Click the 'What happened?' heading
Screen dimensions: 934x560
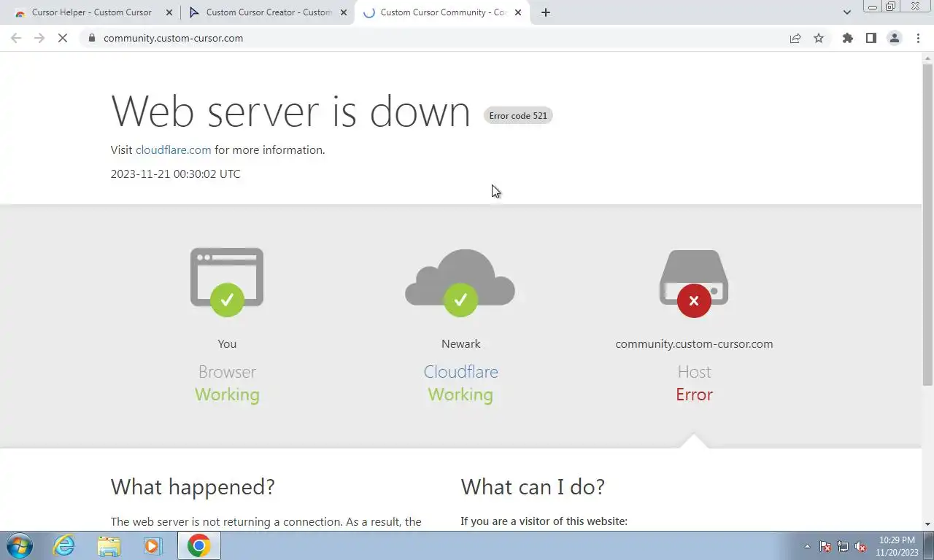pos(193,486)
